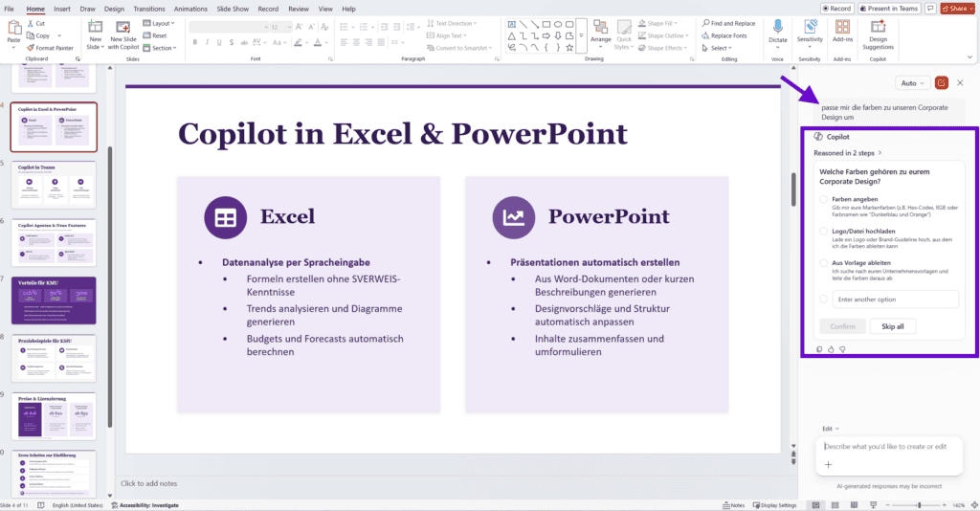Open the Edit mode dropdown in Copilot

[831, 429]
